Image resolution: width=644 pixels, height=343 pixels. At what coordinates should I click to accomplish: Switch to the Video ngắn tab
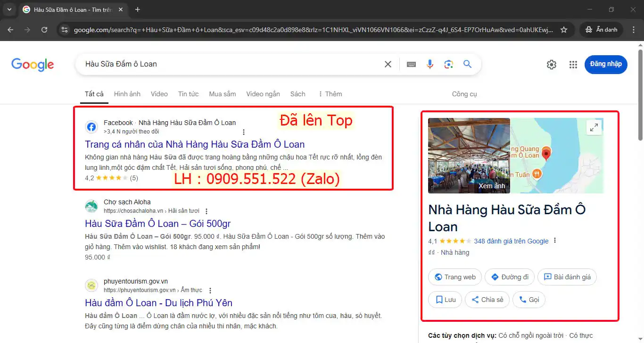263,94
